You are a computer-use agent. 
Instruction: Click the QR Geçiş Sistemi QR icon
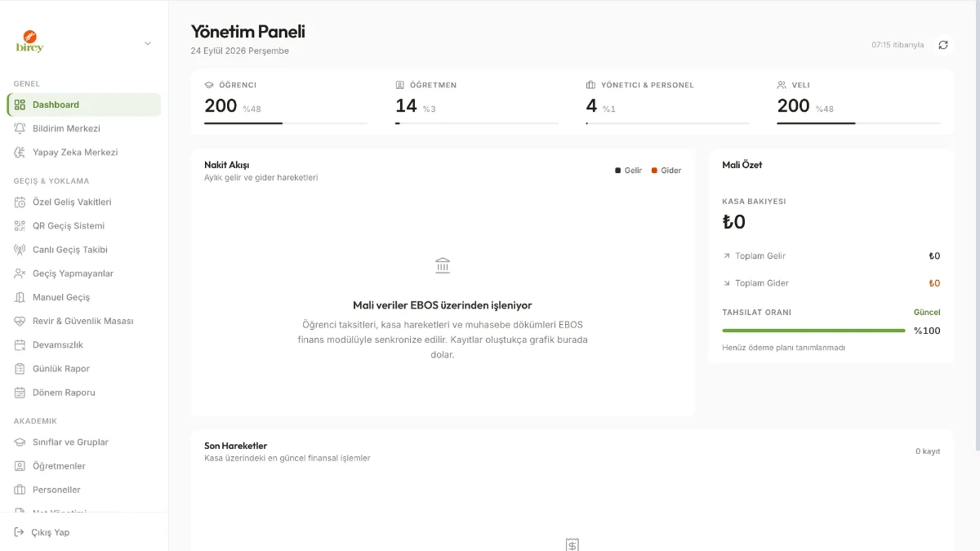[x=20, y=225]
